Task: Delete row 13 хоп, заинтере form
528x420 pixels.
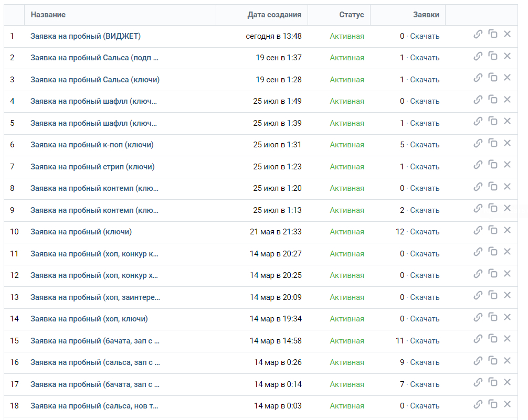Action: point(508,295)
